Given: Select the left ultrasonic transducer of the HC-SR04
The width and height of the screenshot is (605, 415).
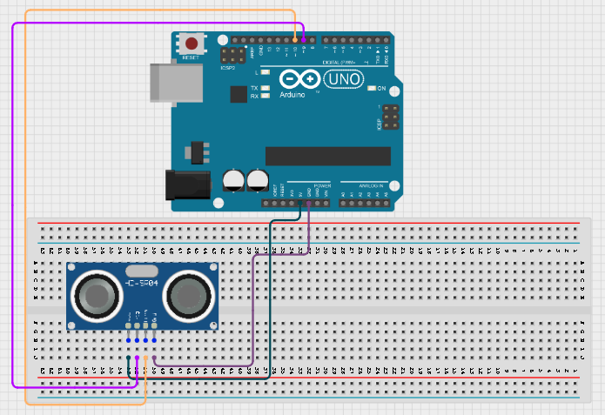Looking at the screenshot, I should pyautogui.click(x=96, y=296).
